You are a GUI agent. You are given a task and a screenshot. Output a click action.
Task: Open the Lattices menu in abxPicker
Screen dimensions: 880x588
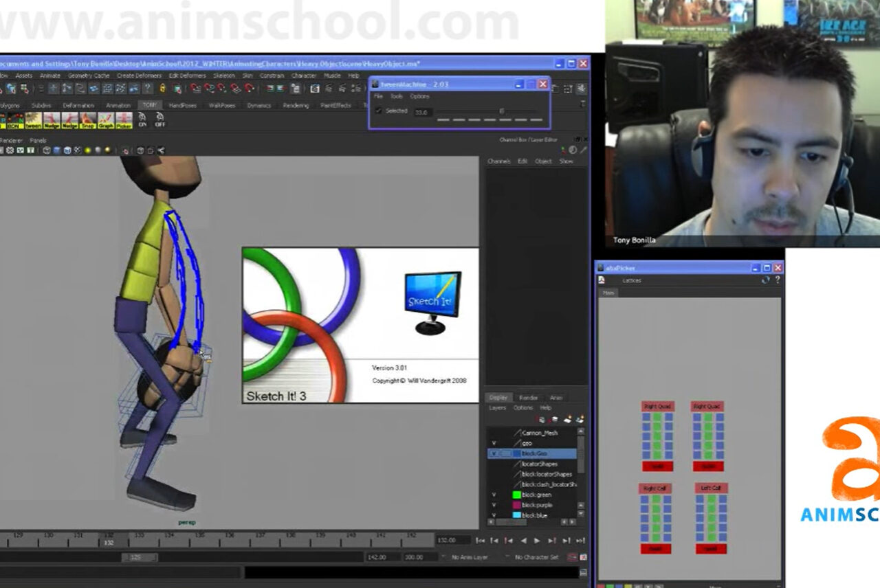pyautogui.click(x=631, y=280)
